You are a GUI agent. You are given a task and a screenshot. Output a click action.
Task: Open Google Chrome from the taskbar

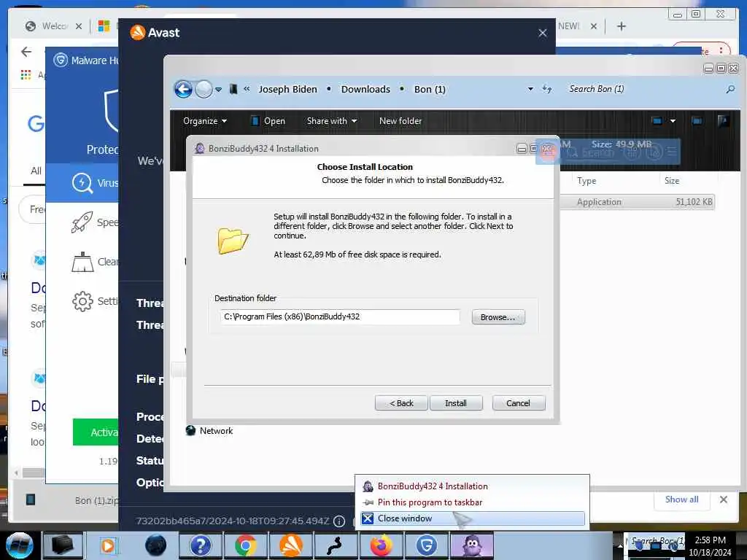(246, 545)
